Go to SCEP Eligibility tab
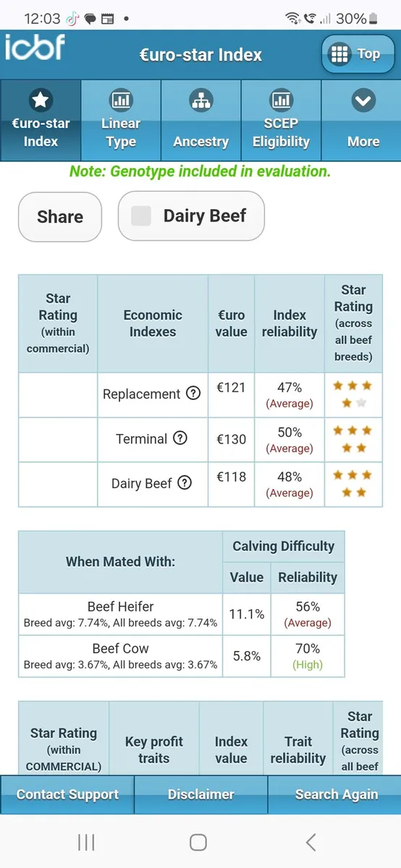Image resolution: width=401 pixels, height=868 pixels. point(281,120)
